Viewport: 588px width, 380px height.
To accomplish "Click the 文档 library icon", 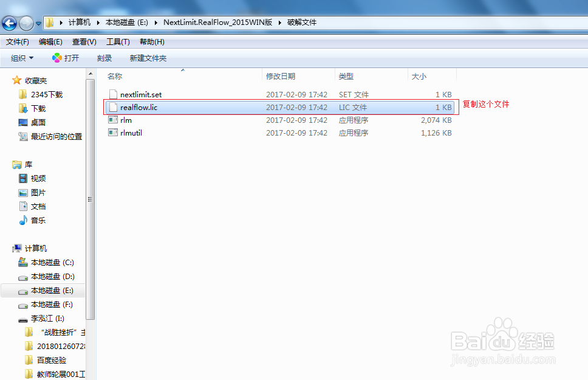I will (23, 206).
